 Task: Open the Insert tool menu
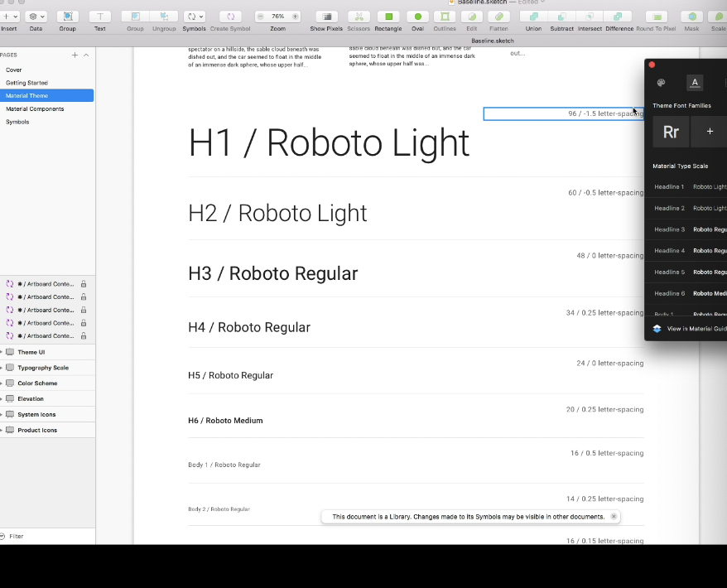[x=9, y=17]
